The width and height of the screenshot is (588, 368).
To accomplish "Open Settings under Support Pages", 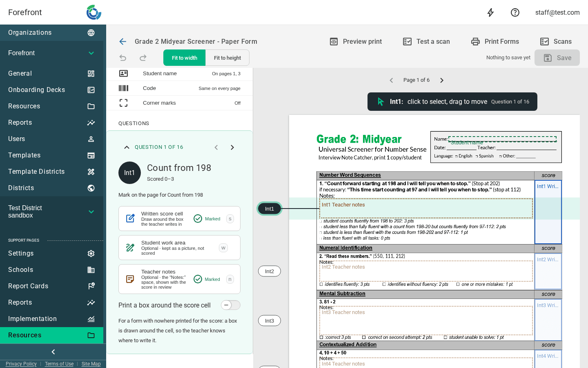I will tap(51, 254).
